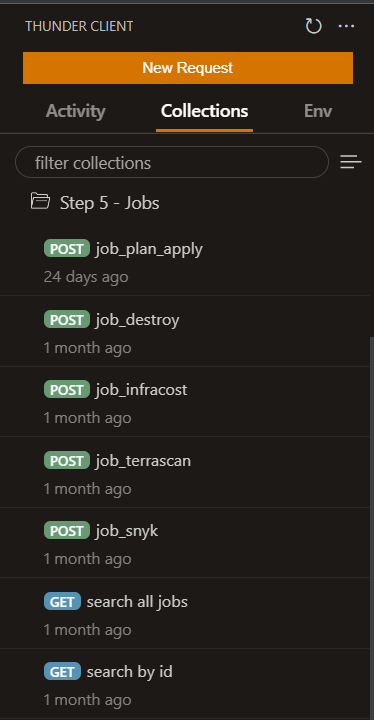Viewport: 374px width, 720px height.
Task: Click the New Request button
Action: pyautogui.click(x=188, y=68)
